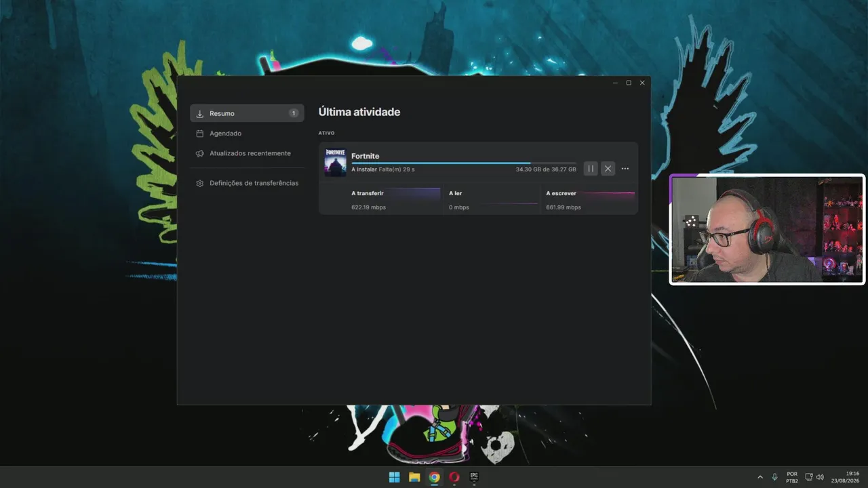Click the ATIVO section label
Screen dimensions: 868x488
point(326,133)
